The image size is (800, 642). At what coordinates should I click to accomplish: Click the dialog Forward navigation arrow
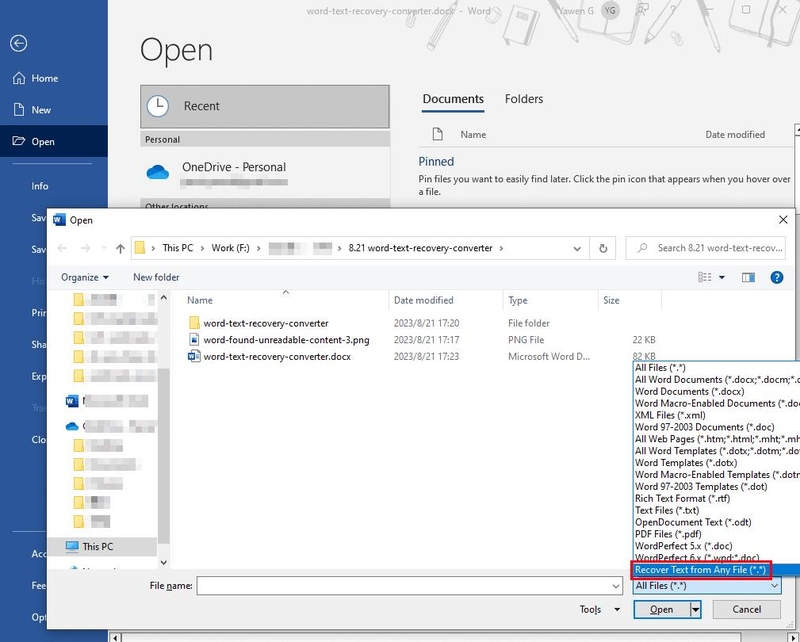pos(85,248)
